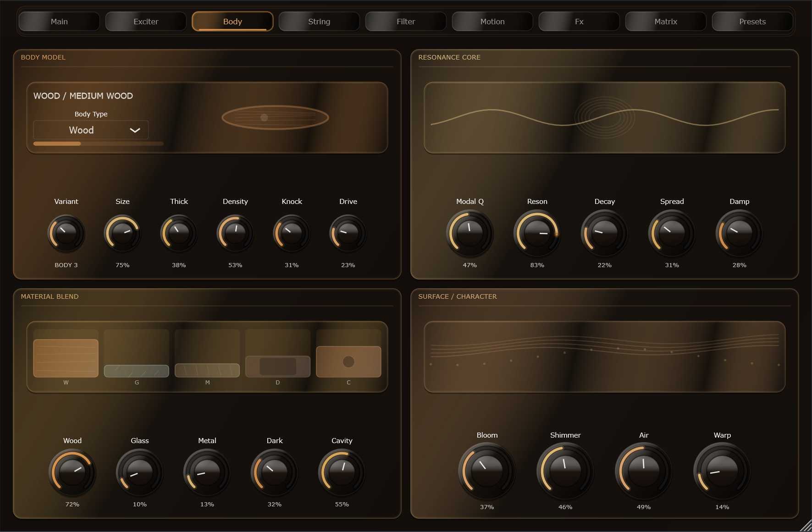Click the wood body oval thumbnail

click(x=275, y=118)
